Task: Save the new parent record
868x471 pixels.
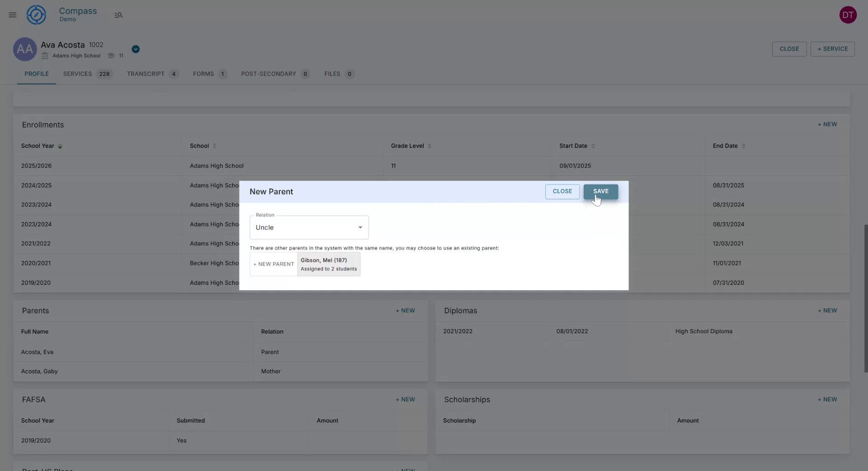Action: pyautogui.click(x=600, y=191)
